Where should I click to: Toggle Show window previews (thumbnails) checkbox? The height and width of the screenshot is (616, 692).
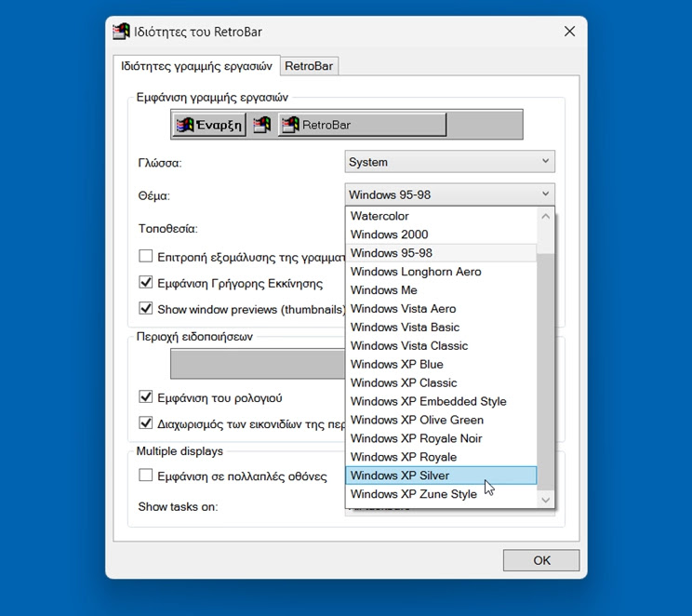coord(146,308)
